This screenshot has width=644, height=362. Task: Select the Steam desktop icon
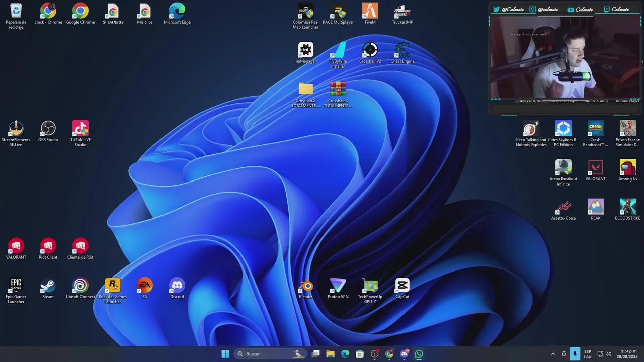tap(48, 288)
